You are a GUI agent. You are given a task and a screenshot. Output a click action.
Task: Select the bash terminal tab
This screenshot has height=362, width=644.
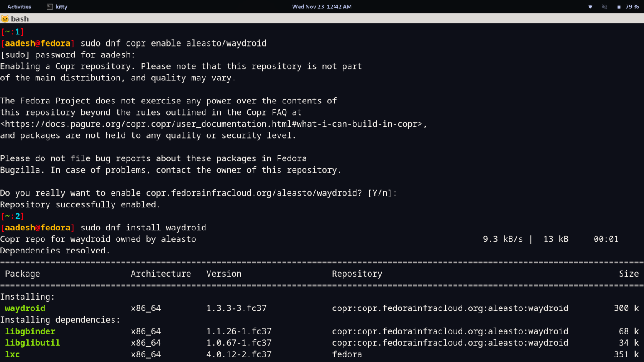[x=20, y=18]
